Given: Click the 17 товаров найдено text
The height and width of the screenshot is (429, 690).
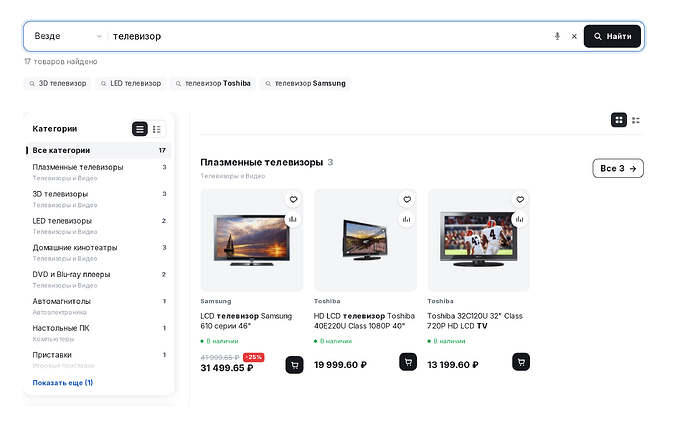Looking at the screenshot, I should tap(61, 62).
